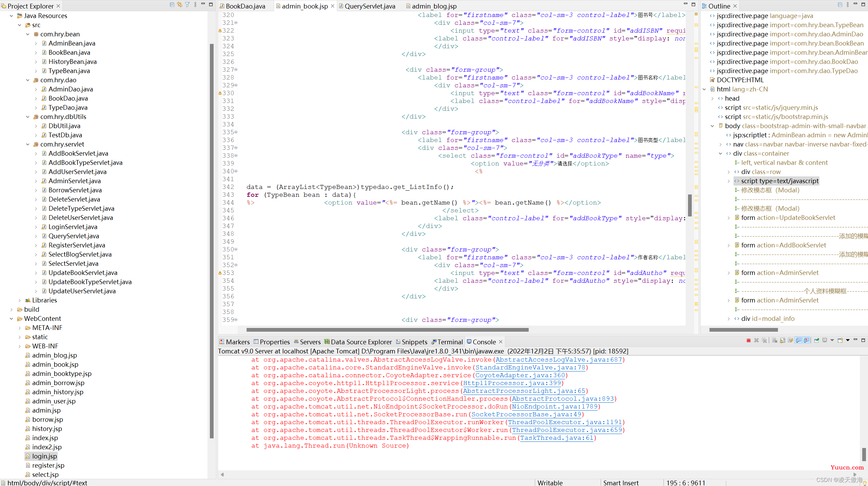Screen dimensions: 868x486
Task: Close the Project Explorer view
Action: [x=58, y=6]
